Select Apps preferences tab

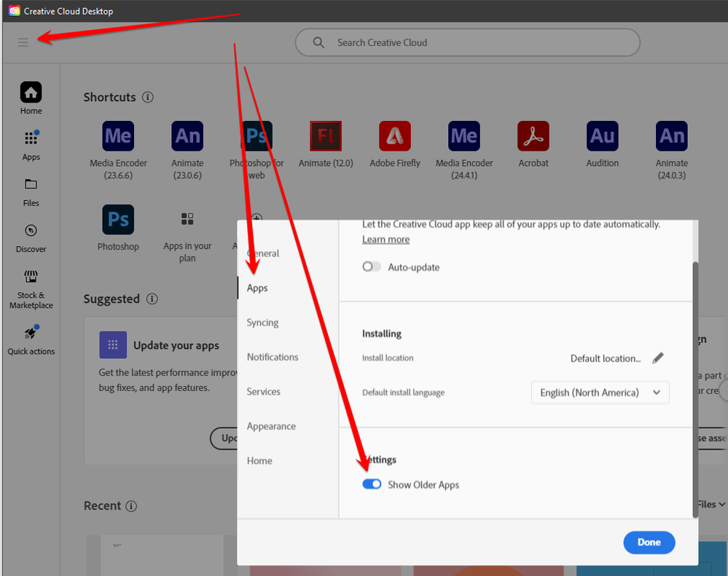coord(257,288)
